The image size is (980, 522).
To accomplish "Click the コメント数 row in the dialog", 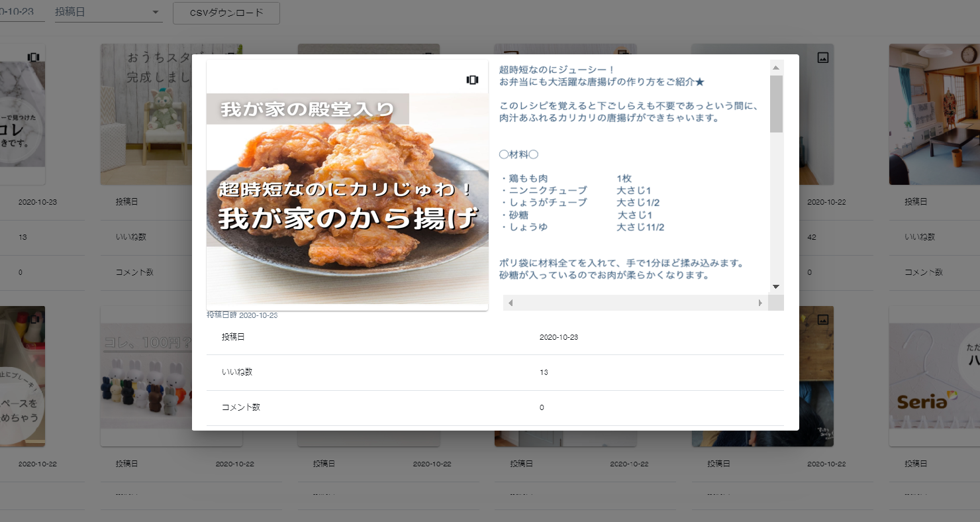I will point(495,407).
